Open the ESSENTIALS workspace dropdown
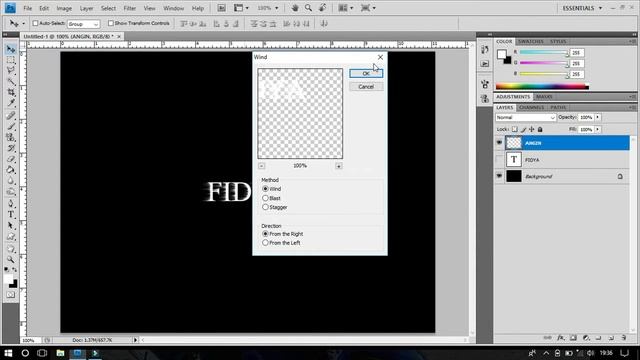640x360 pixels. click(582, 8)
